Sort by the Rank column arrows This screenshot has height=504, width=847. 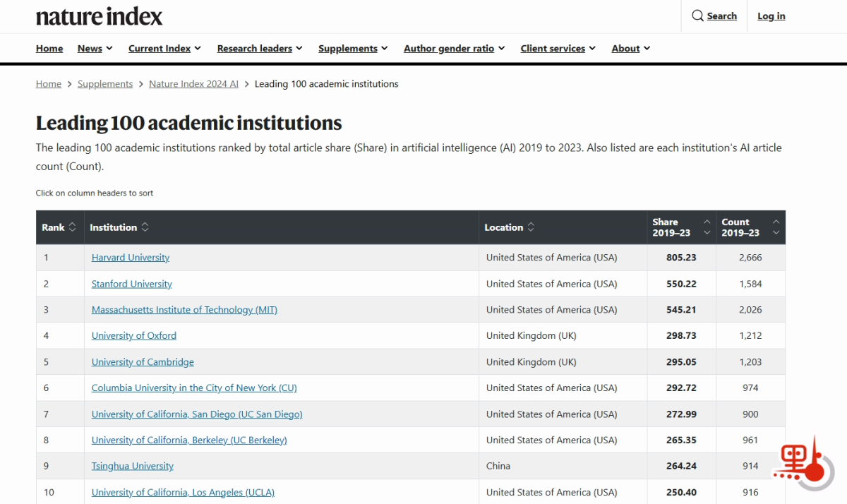point(72,227)
